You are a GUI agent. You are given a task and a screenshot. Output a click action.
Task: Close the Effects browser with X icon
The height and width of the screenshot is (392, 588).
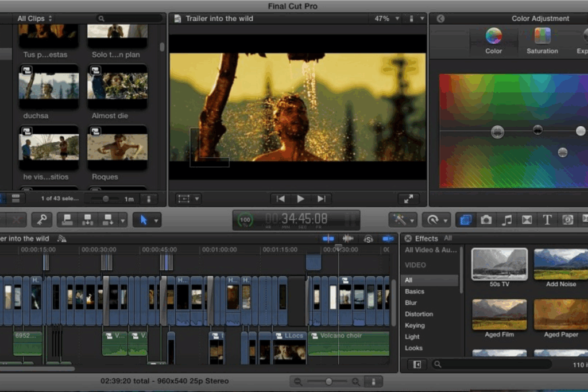point(408,238)
